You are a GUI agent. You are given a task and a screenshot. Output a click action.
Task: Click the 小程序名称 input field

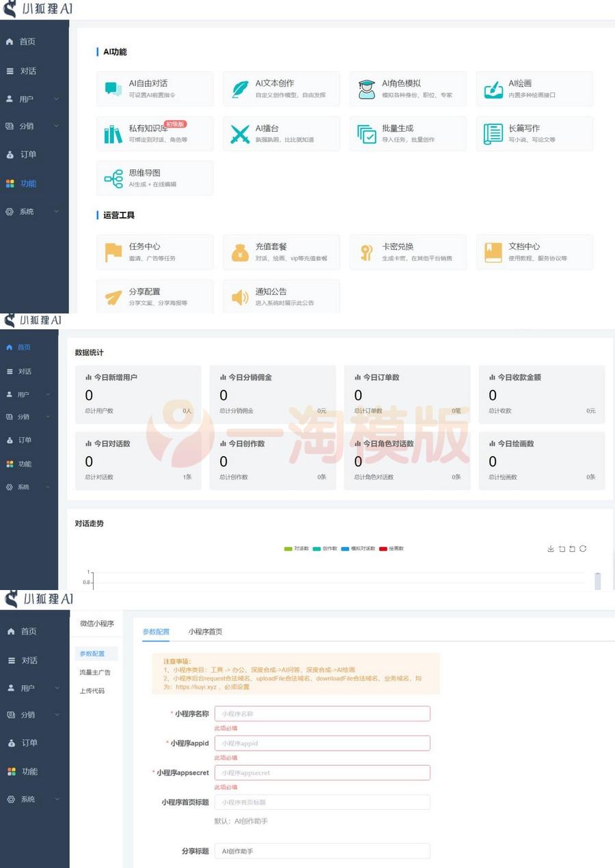pyautogui.click(x=322, y=713)
